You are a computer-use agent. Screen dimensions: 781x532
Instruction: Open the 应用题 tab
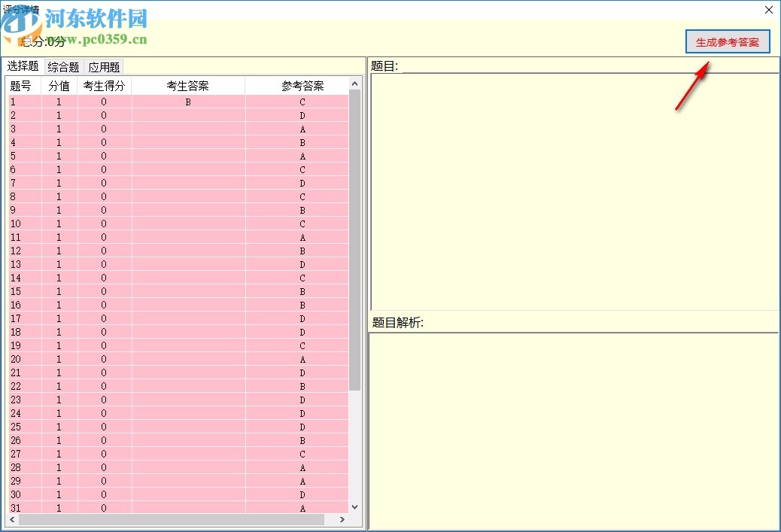tap(104, 67)
